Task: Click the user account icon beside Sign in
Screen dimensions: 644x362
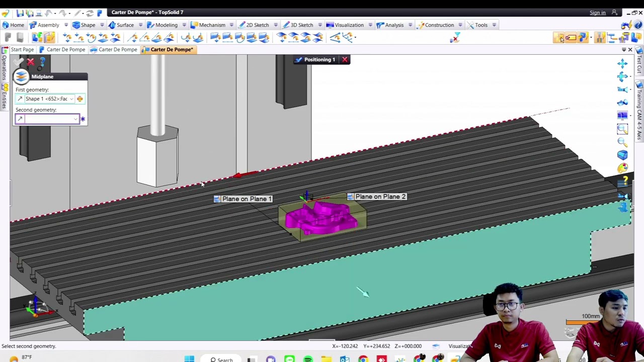Action: [x=614, y=13]
